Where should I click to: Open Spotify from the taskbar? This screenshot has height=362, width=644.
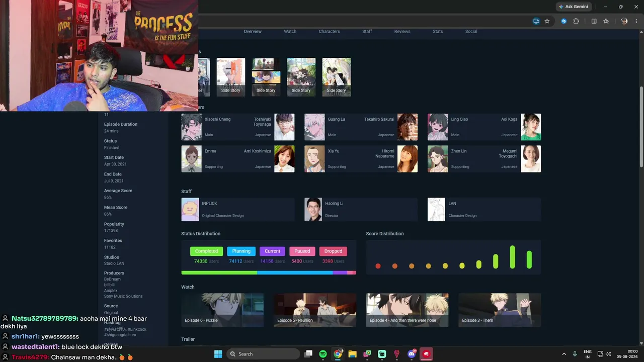tap(323, 354)
